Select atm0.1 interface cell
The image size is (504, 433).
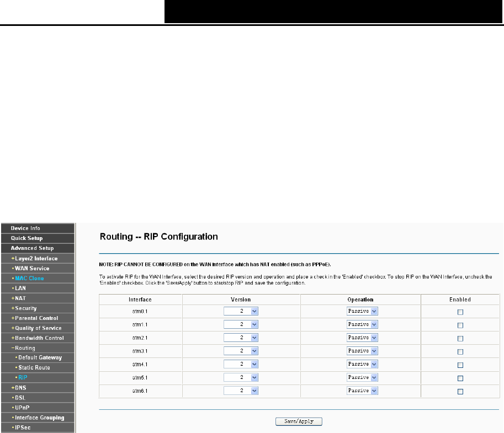click(x=140, y=311)
